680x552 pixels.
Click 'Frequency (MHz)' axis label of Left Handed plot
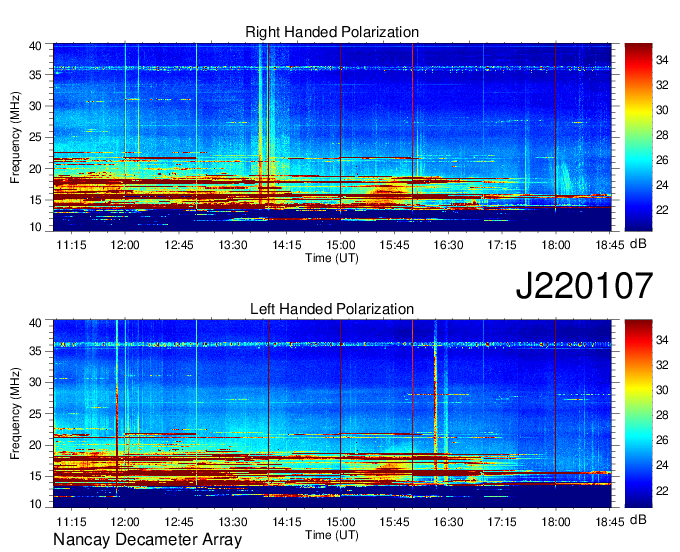click(15, 414)
